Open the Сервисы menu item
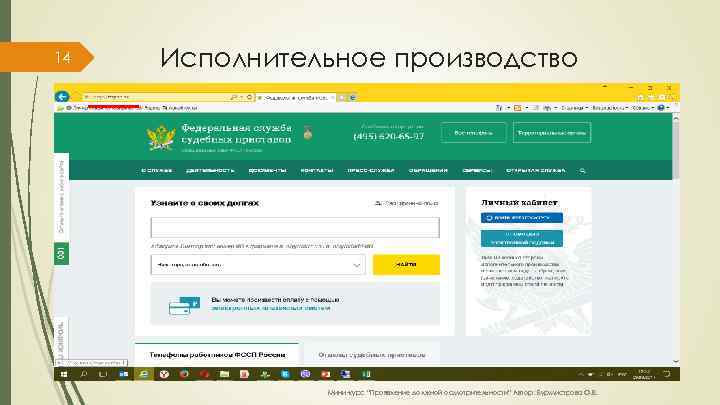Screen dimensions: 720x405 point(477,170)
